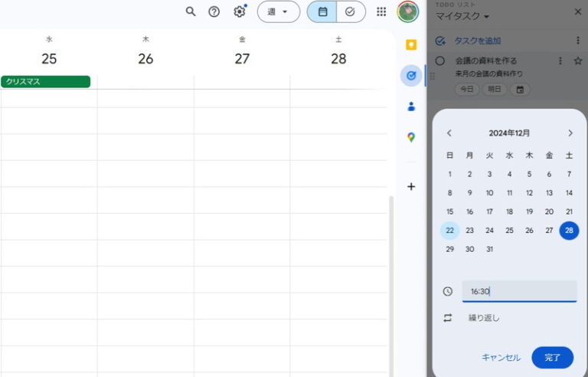Expand the マイタスク list dropdown
This screenshot has width=588, height=377.
pos(462,16)
